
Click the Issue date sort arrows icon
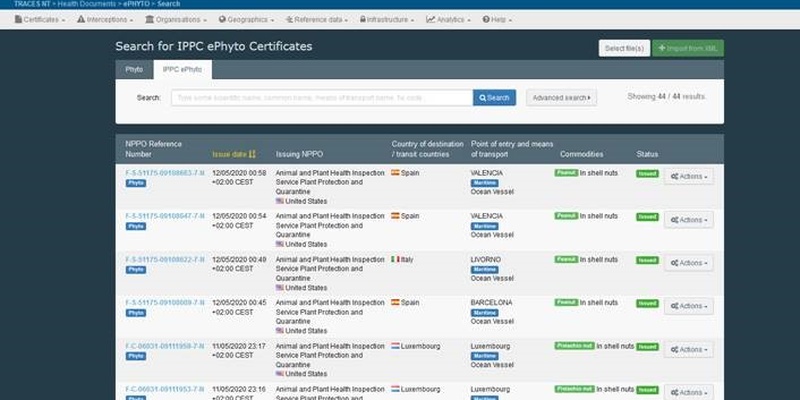point(252,154)
